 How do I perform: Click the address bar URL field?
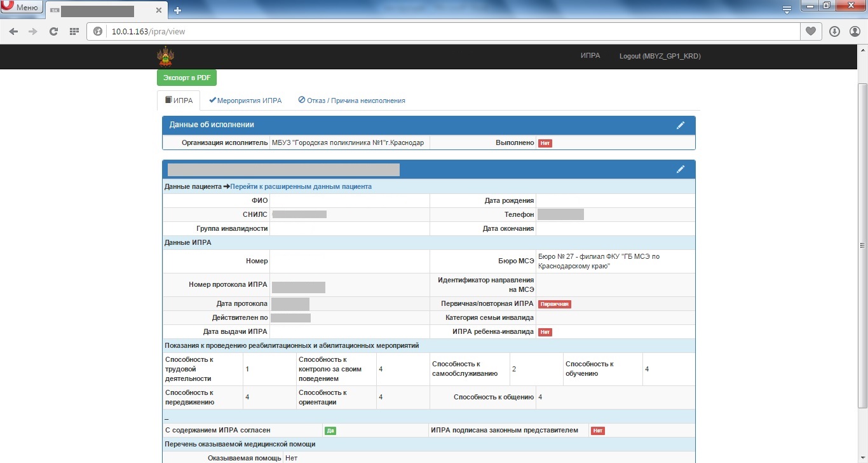click(445, 31)
